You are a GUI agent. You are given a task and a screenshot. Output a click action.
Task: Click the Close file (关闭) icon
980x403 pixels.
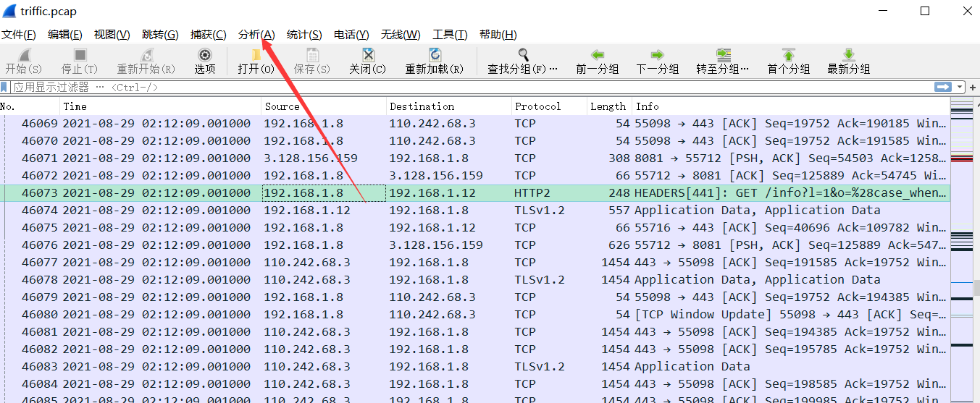click(x=368, y=55)
